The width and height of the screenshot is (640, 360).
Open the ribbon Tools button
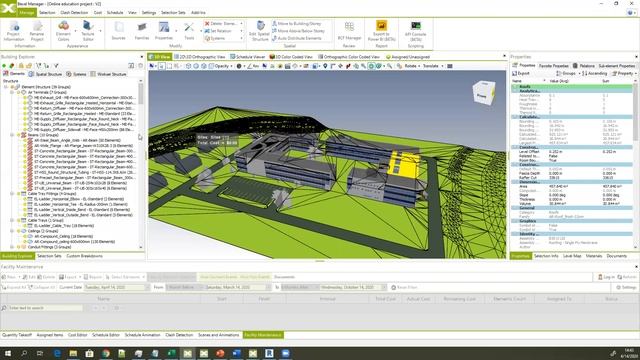tap(189, 31)
